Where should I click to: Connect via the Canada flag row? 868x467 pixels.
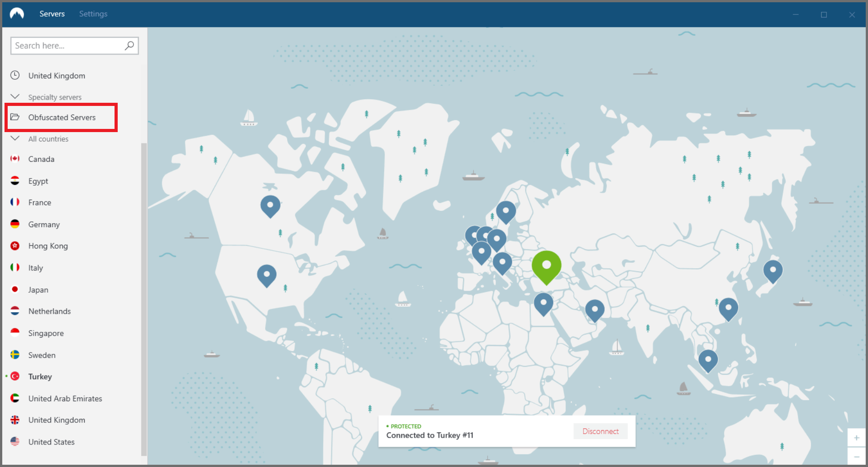[41, 159]
